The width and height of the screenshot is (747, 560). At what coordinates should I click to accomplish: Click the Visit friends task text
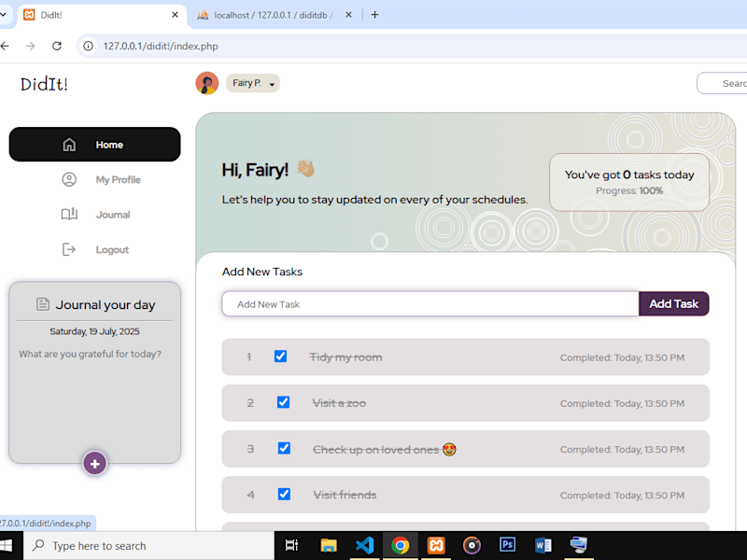[x=345, y=495]
